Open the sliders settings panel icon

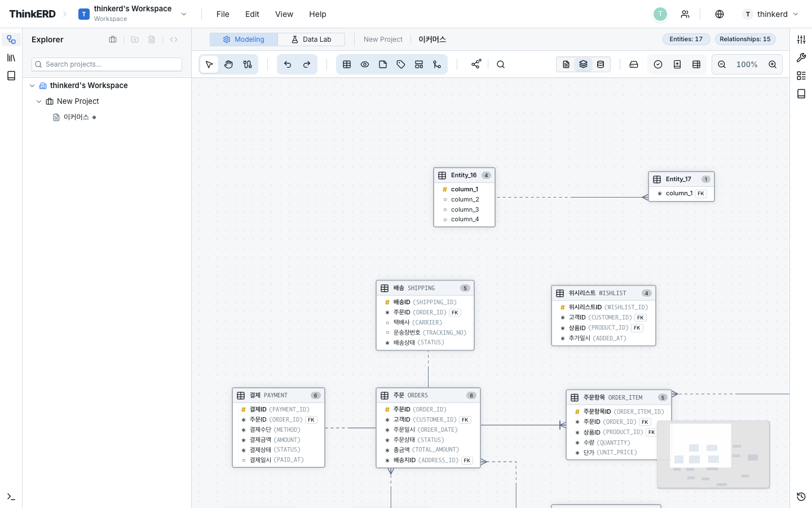pos(801,40)
